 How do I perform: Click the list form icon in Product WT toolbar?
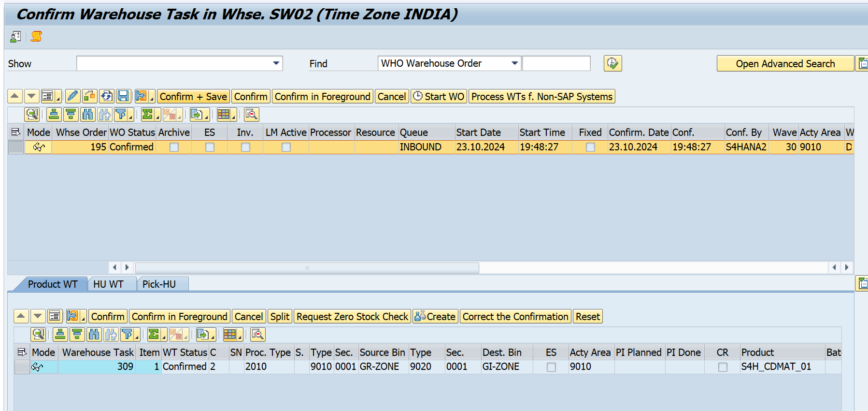point(55,316)
